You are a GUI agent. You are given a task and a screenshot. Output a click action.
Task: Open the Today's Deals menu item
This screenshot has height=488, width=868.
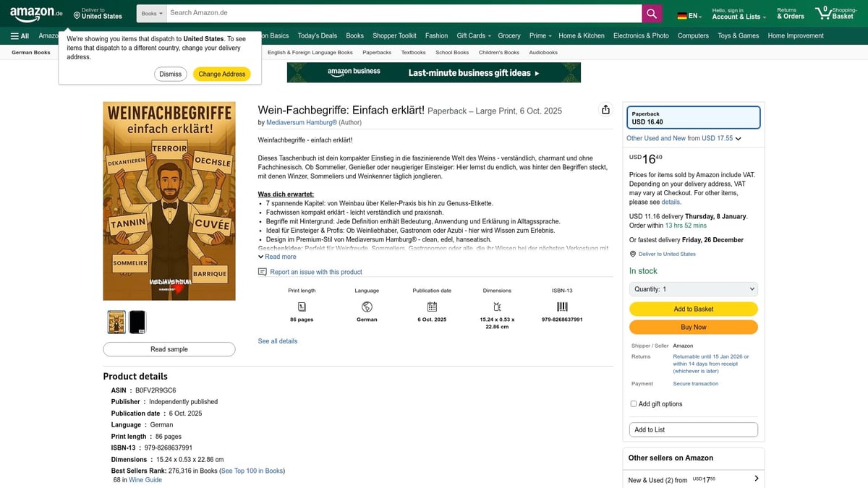click(x=317, y=35)
